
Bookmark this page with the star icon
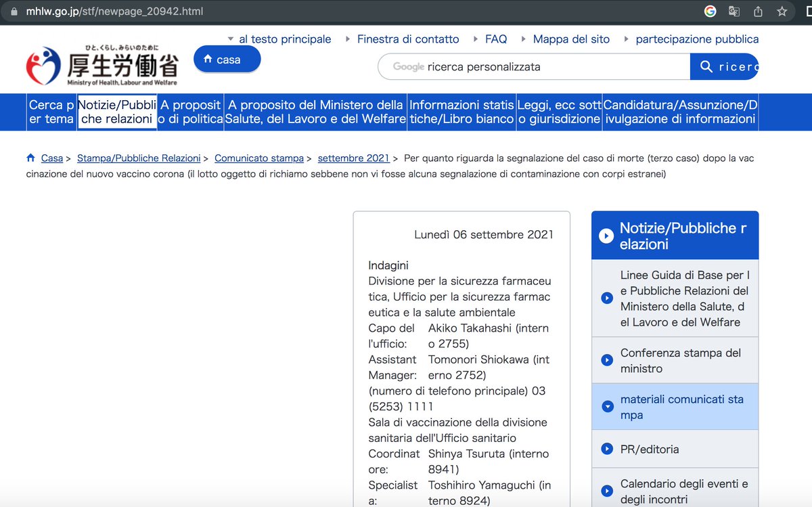782,12
